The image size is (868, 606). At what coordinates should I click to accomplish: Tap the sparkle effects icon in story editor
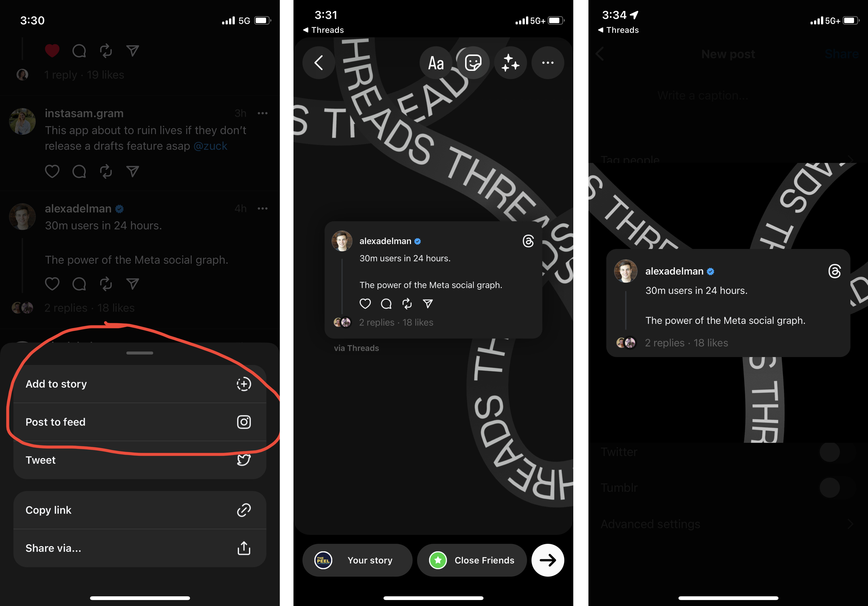pos(511,63)
